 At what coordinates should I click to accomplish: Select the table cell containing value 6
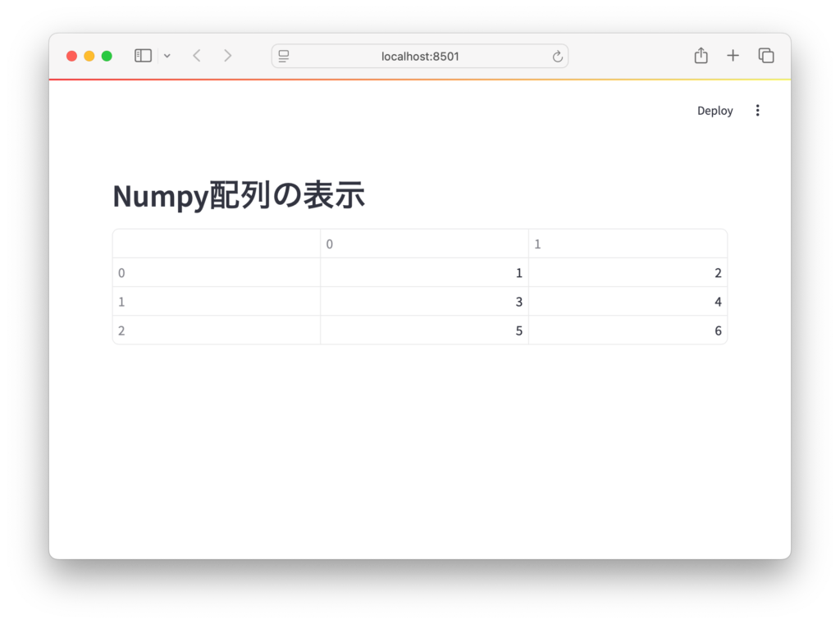point(628,330)
